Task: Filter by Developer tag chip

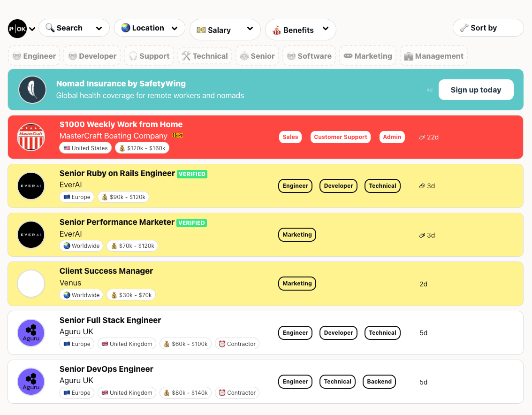Action: point(92,56)
